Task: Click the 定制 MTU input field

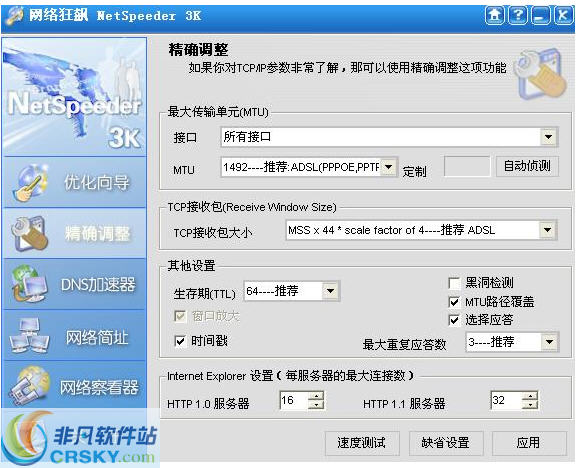Action: click(467, 166)
